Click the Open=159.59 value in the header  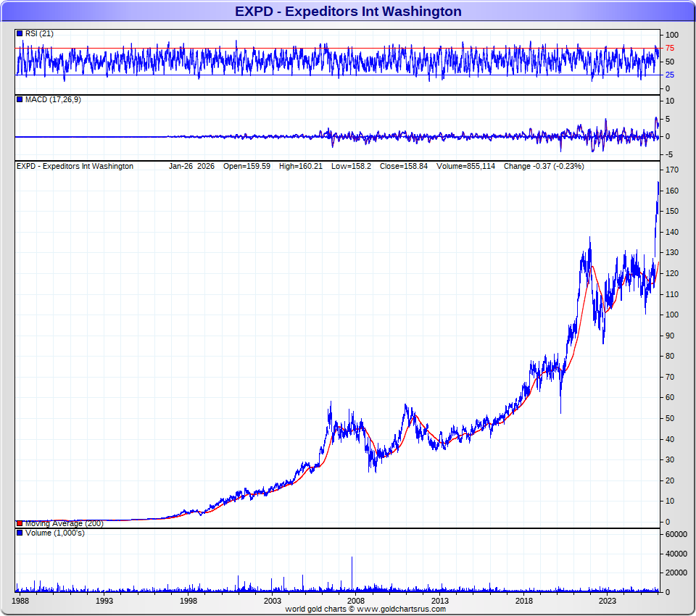(246, 167)
